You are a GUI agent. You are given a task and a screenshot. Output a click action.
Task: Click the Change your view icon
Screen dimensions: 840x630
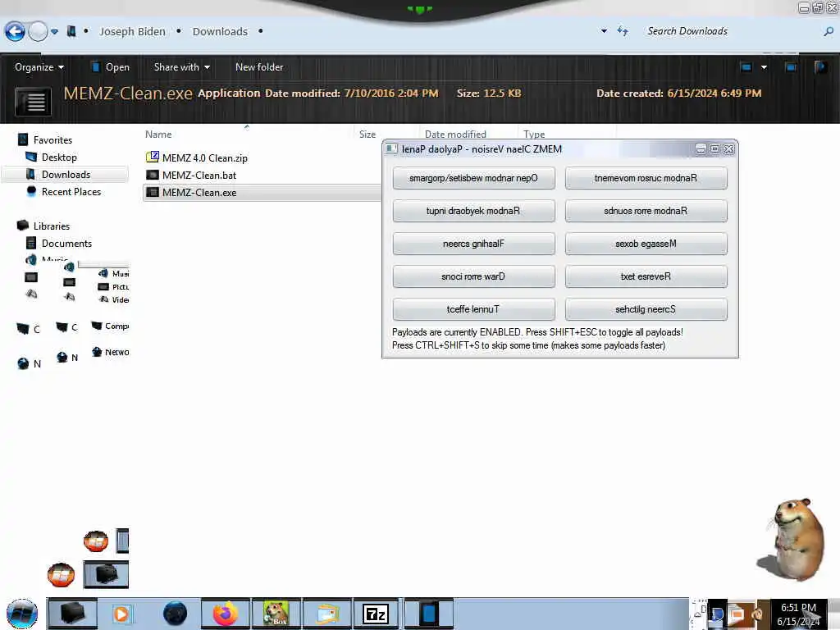746,67
